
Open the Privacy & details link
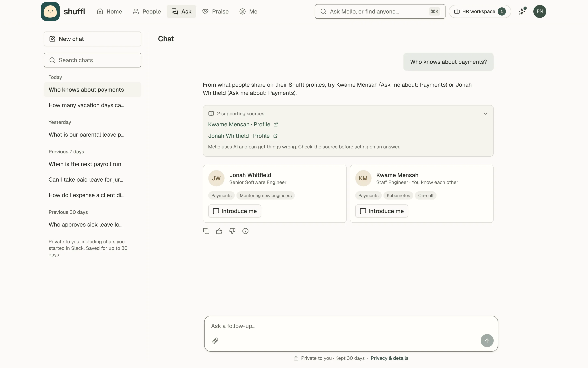[x=389, y=358]
